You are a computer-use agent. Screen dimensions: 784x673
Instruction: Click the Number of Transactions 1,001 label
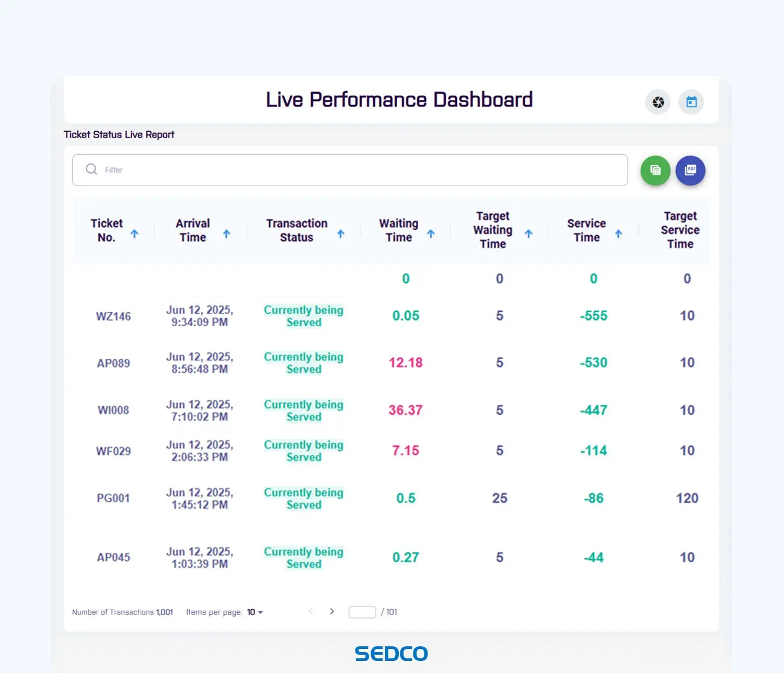122,612
